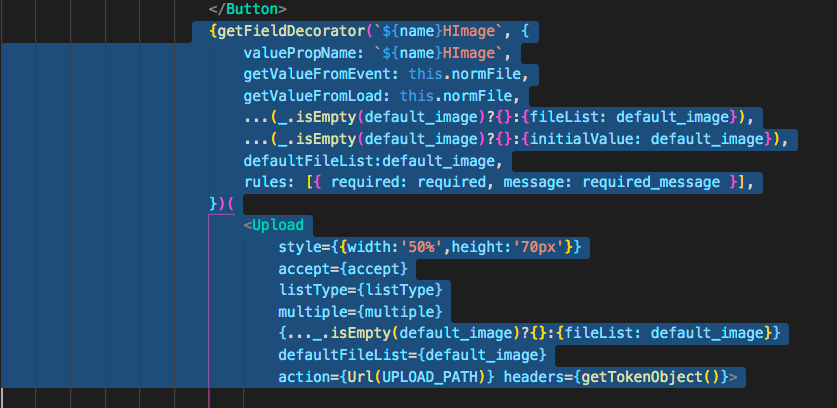Click the {..._.isEmpty spread inside Upload
Screen dimensions: 837x408
click(529, 334)
